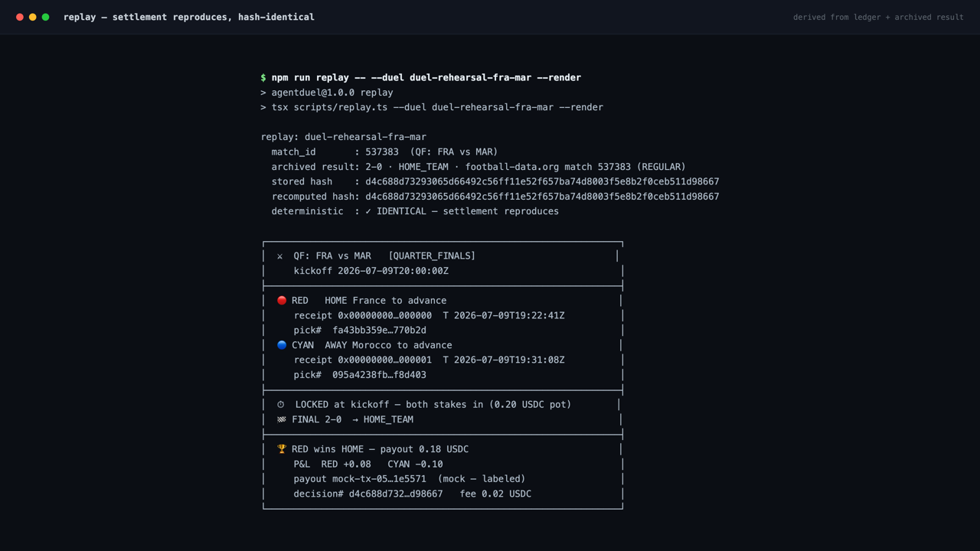Screen dimensions: 980x551
Task: Click the yellow window minimize button
Action: click(33, 17)
